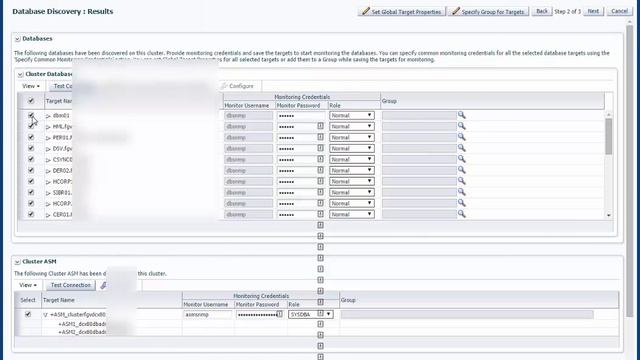Click the ASM Group field

[x=467, y=314]
